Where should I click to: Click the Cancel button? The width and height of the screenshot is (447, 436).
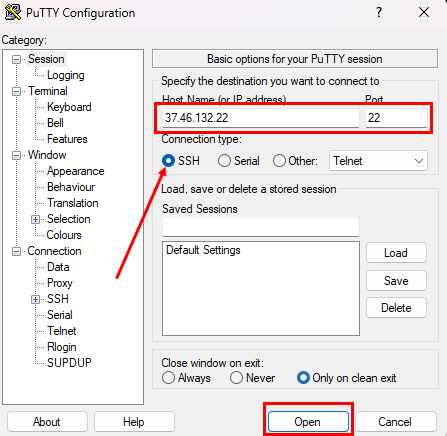(396, 422)
